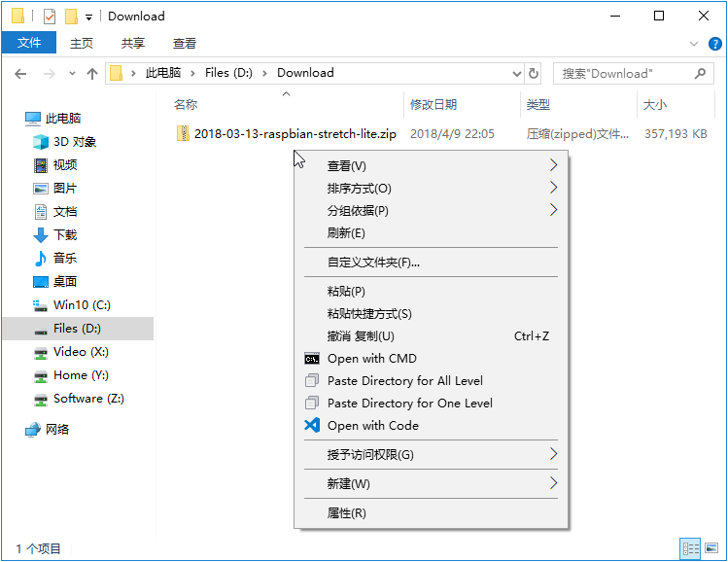Click the Software (Z:) network drive icon
The height and width of the screenshot is (562, 728).
click(41, 399)
